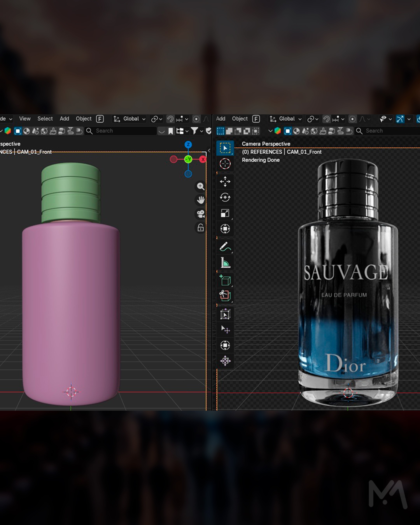This screenshot has width=420, height=525.
Task: Select the material sphere icon in right viewport
Action: point(296,131)
